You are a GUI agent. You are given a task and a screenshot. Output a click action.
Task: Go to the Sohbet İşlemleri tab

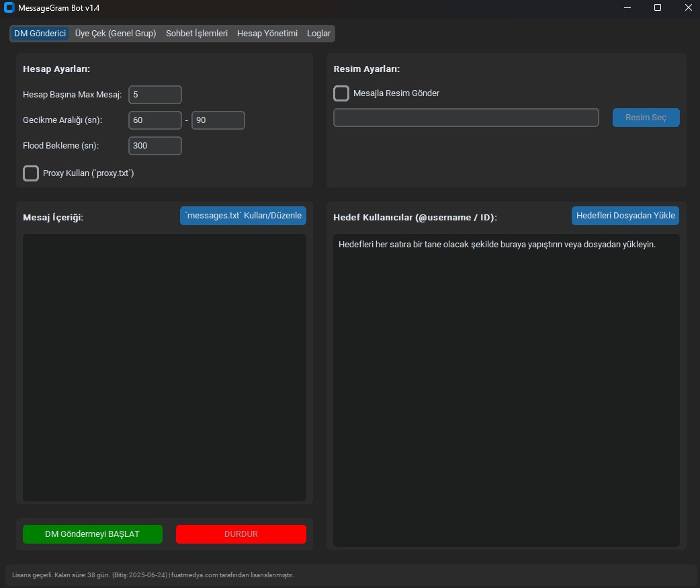(x=197, y=33)
